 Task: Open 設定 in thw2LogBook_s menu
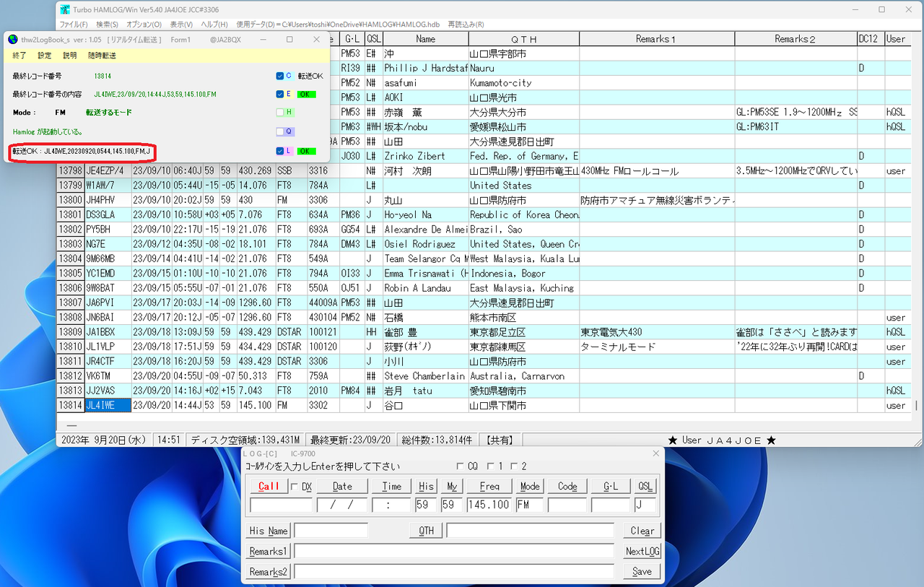click(45, 56)
